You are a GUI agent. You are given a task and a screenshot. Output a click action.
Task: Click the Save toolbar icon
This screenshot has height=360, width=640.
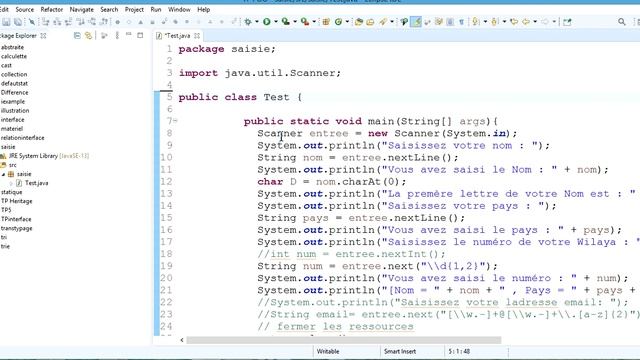tap(6, 22)
